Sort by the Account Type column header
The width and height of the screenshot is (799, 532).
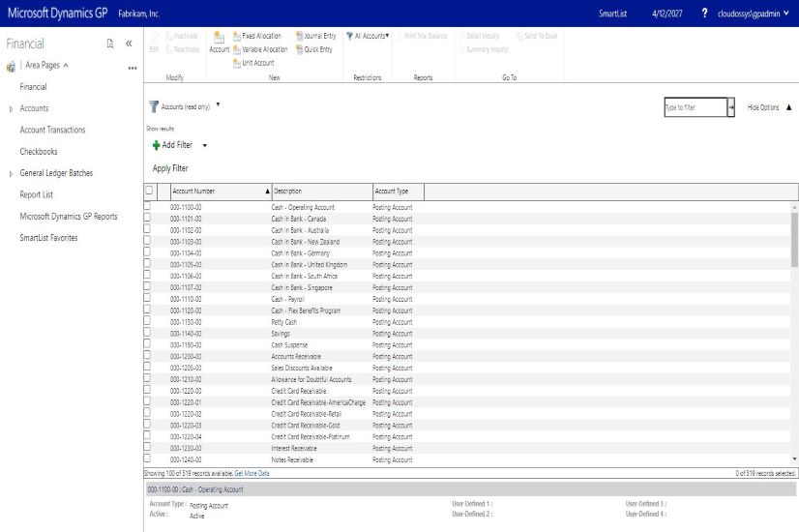pyautogui.click(x=399, y=192)
